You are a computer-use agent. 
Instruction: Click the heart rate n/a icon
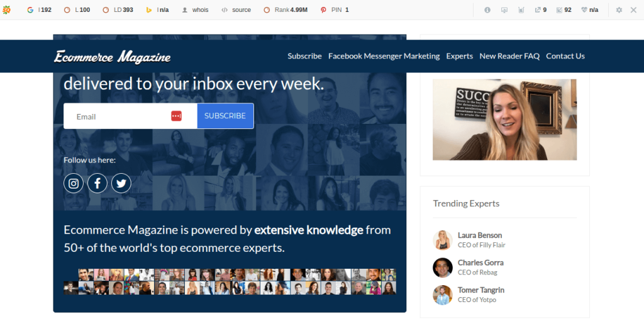tap(589, 10)
